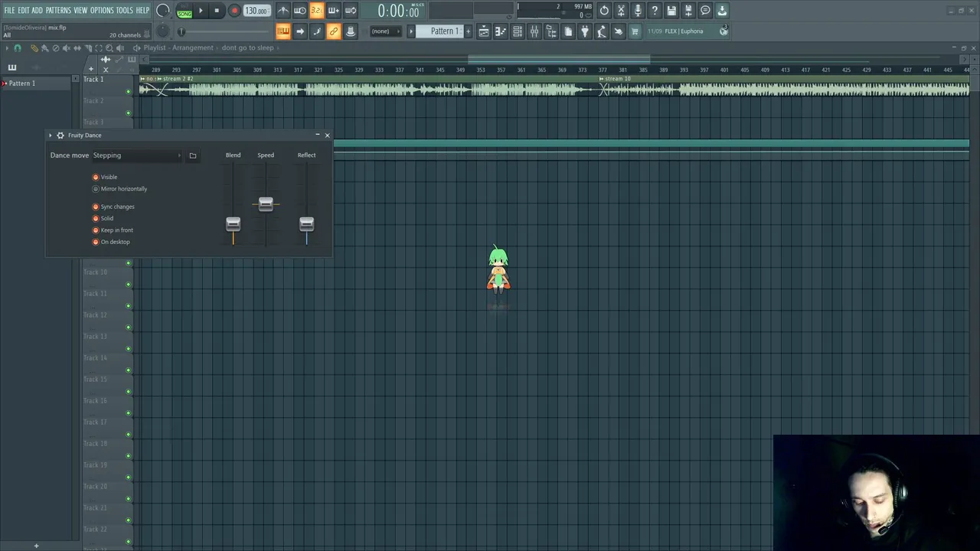Viewport: 980px width, 551px height.
Task: Select the playlist slip tool
Action: (77, 48)
